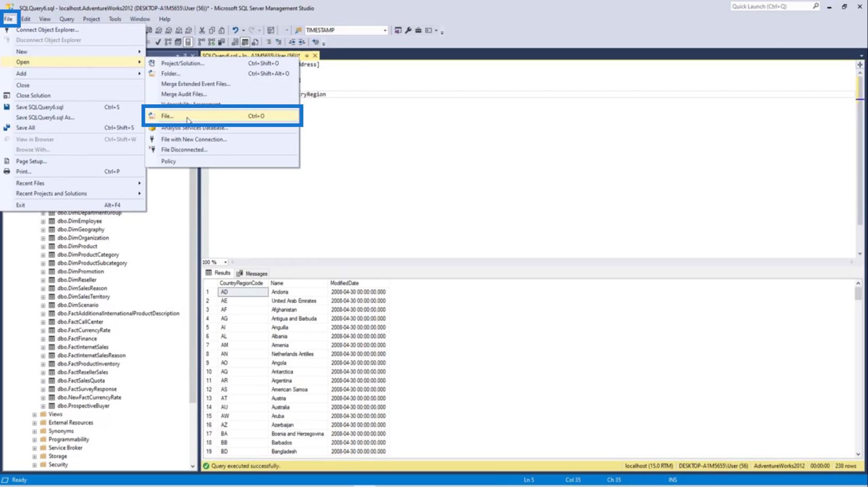Click the Paste toolbar icon

(222, 30)
